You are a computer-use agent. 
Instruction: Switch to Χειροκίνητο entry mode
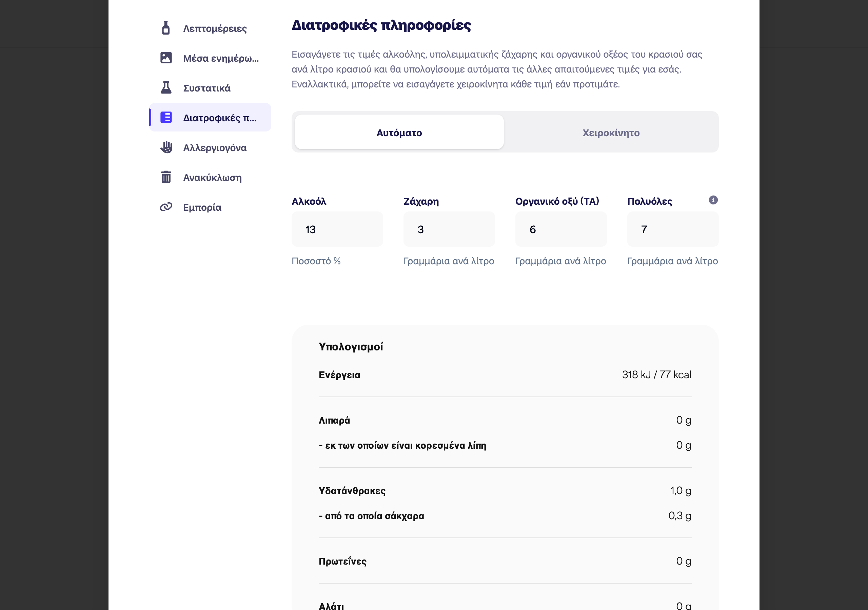coord(611,132)
